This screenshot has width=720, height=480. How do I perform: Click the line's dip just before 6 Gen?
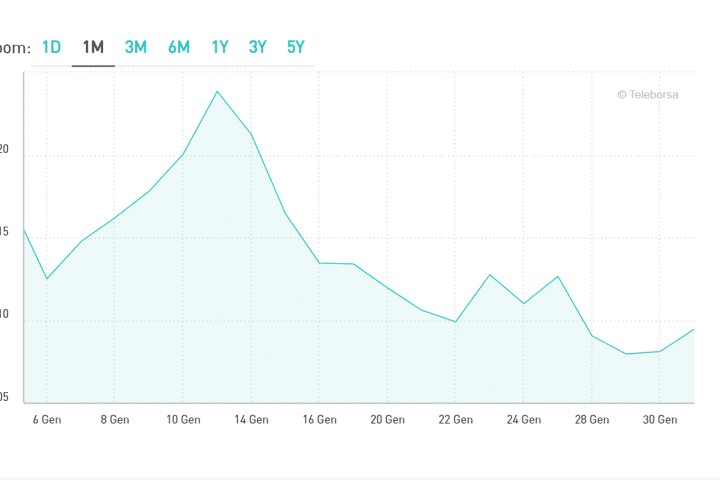tap(46, 278)
